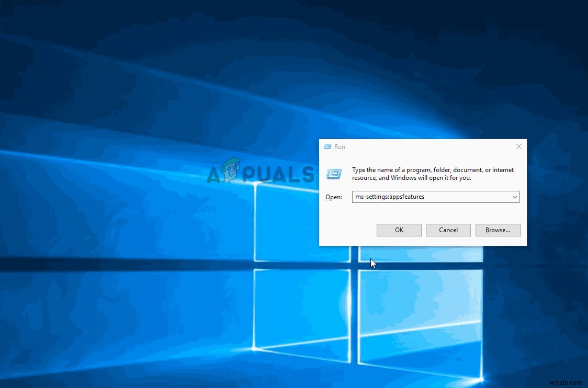Click the Run dialog title text
This screenshot has width=588, height=388.
point(341,147)
